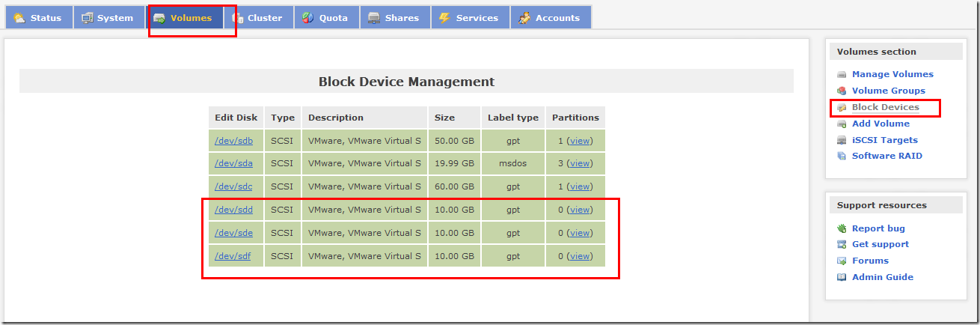Open the Quota tab
Screen dimensions: 980x325
(x=327, y=18)
